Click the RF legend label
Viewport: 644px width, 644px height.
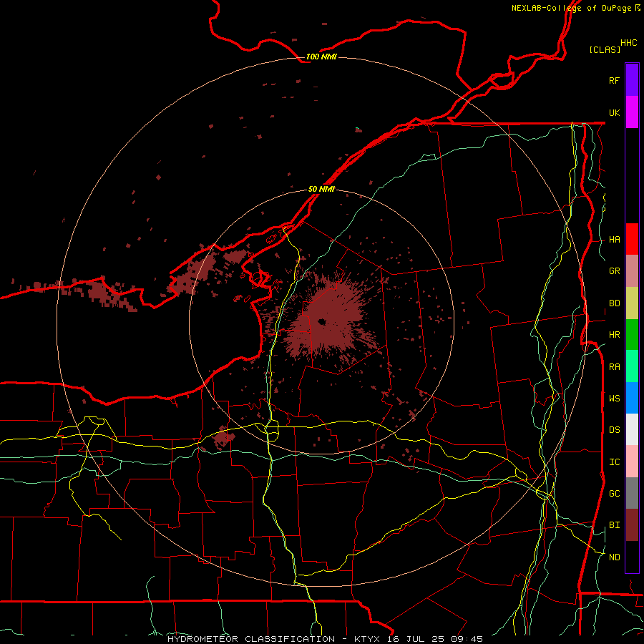[x=614, y=80]
